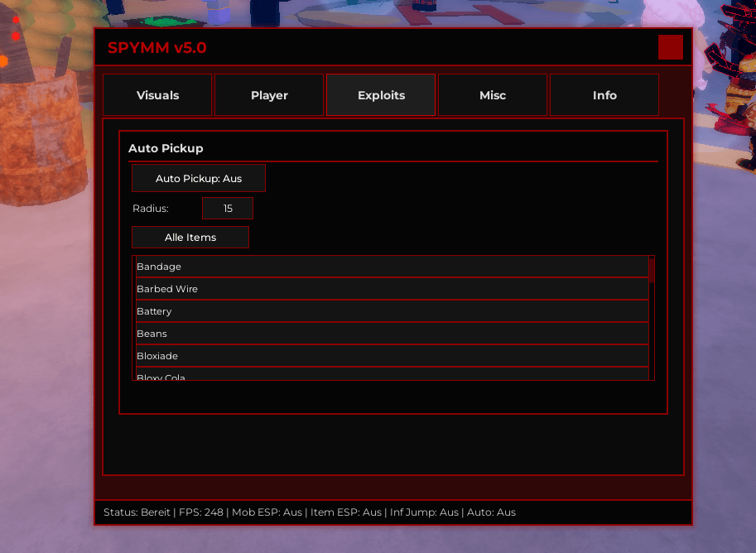756x553 pixels.
Task: Select the Exploits tab
Action: pos(381,95)
